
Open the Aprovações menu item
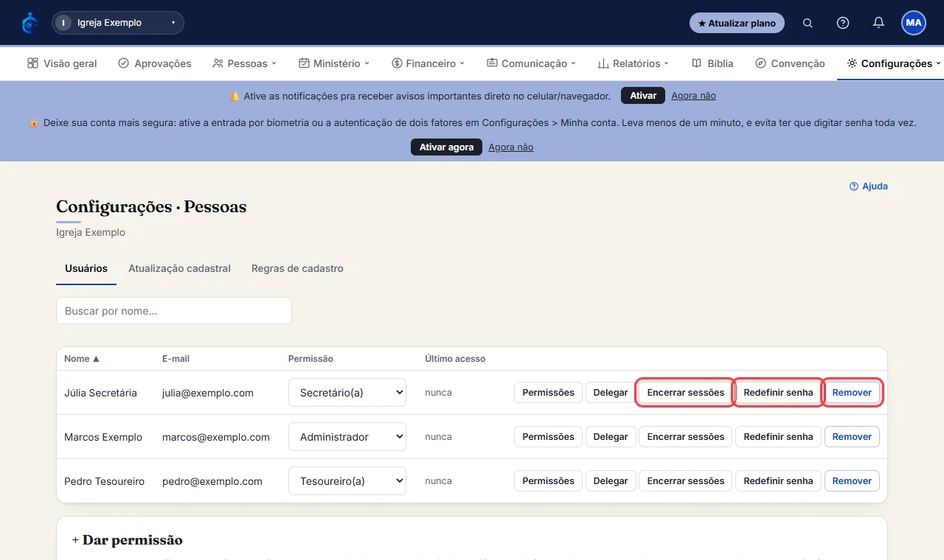coord(155,63)
